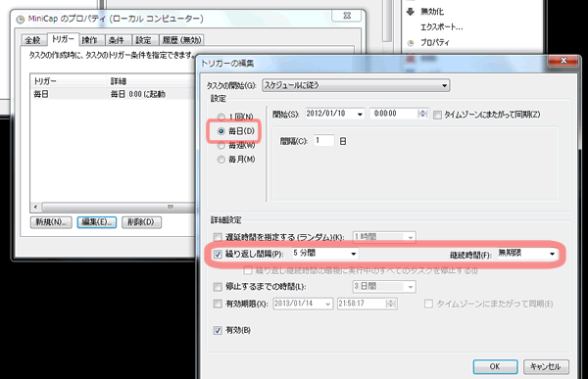Toggle the 有効(B) checkbox
This screenshot has height=379, width=588.
click(x=218, y=330)
